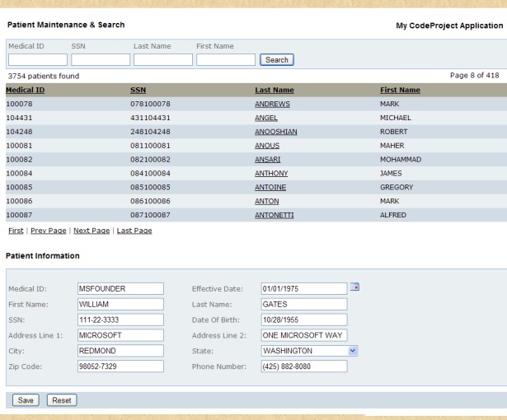Select SSN cell 082100082

tap(150, 160)
